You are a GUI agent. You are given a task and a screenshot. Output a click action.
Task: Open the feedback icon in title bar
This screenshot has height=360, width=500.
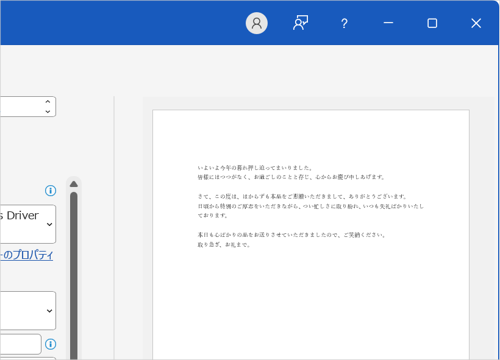coord(300,23)
